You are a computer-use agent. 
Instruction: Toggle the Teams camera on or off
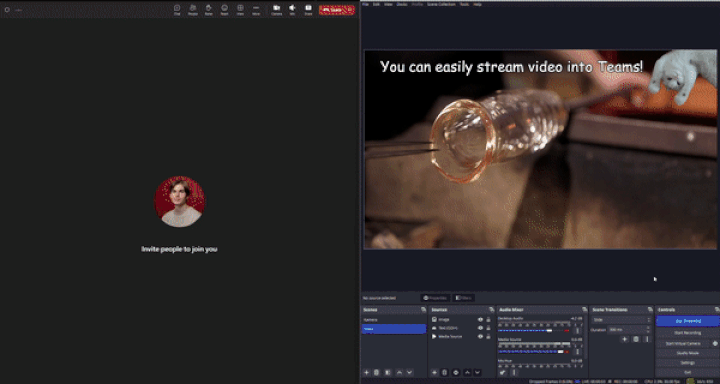click(x=276, y=9)
